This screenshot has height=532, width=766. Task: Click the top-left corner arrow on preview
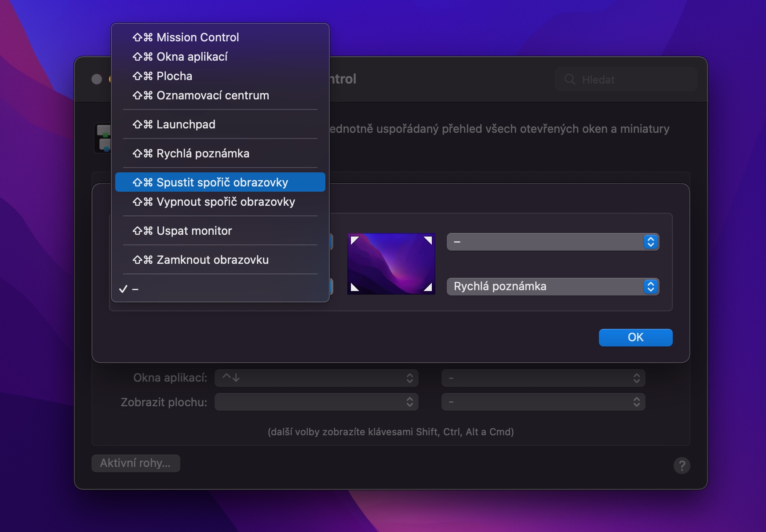[x=354, y=240]
